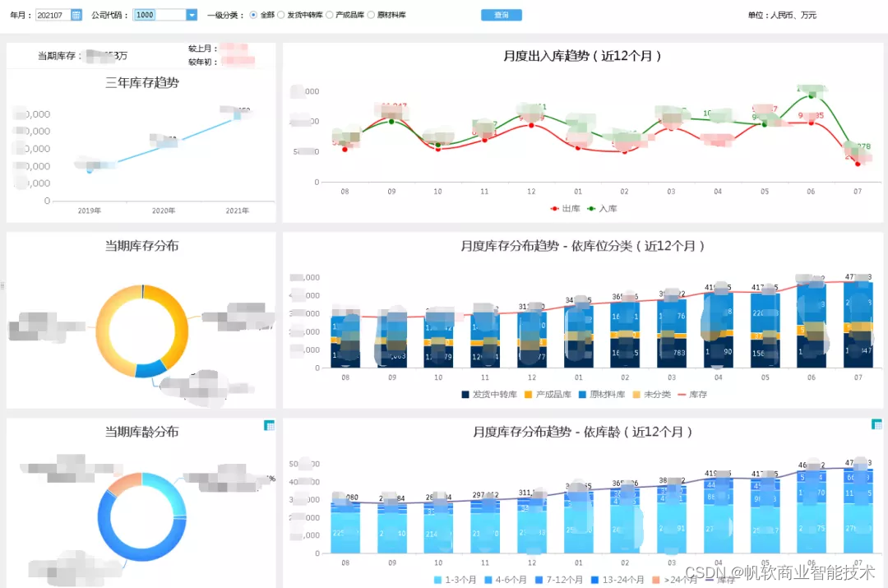Expand the 公司代码 dropdown arrow

point(192,15)
